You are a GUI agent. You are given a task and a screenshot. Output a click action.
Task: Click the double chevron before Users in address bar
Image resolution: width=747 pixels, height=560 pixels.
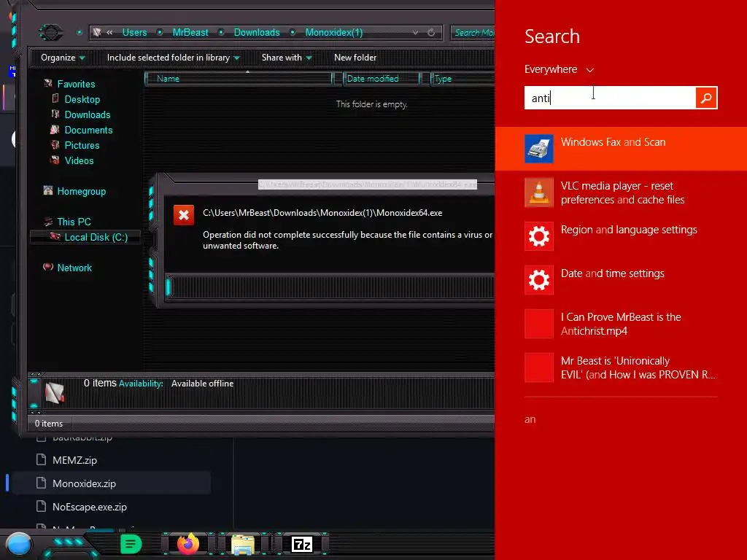coord(109,32)
